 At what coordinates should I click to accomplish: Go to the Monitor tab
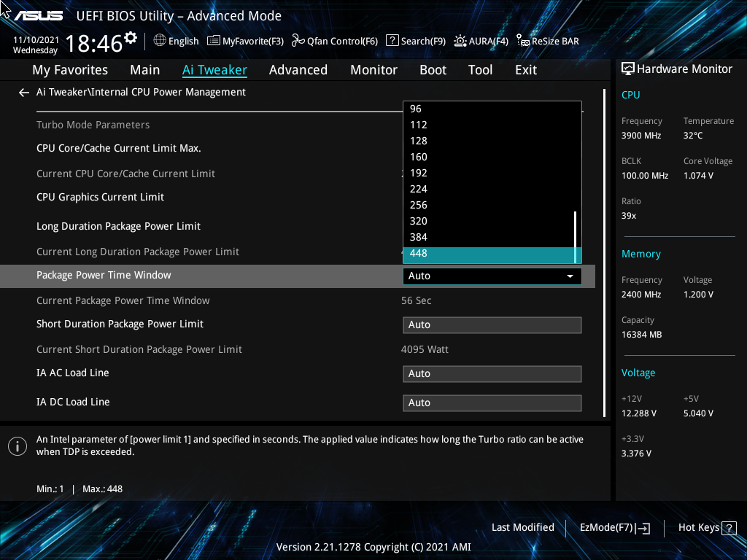click(x=374, y=70)
